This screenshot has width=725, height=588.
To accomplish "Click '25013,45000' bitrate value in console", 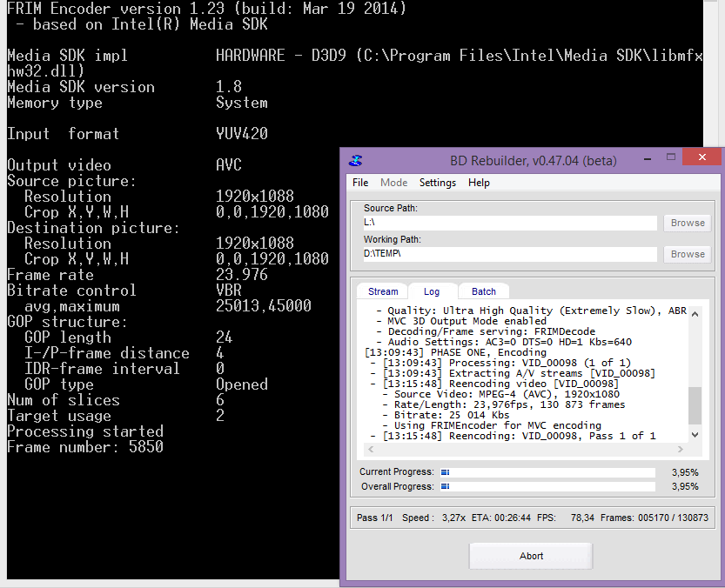I will [x=264, y=306].
